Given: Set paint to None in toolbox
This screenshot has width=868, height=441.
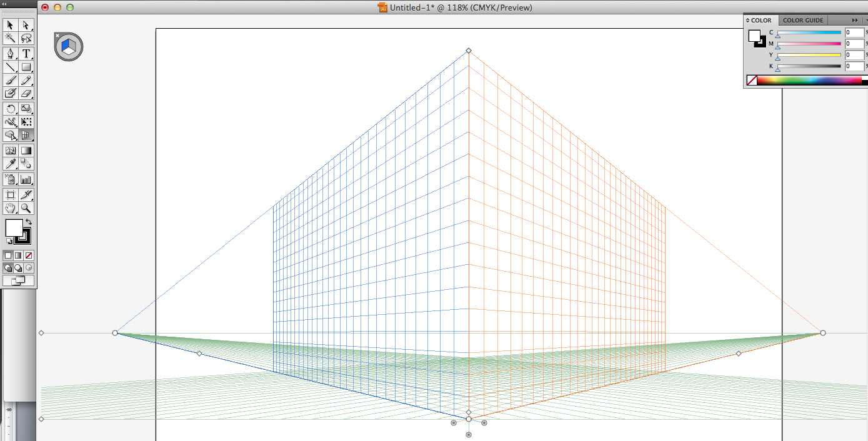Looking at the screenshot, I should click(29, 255).
